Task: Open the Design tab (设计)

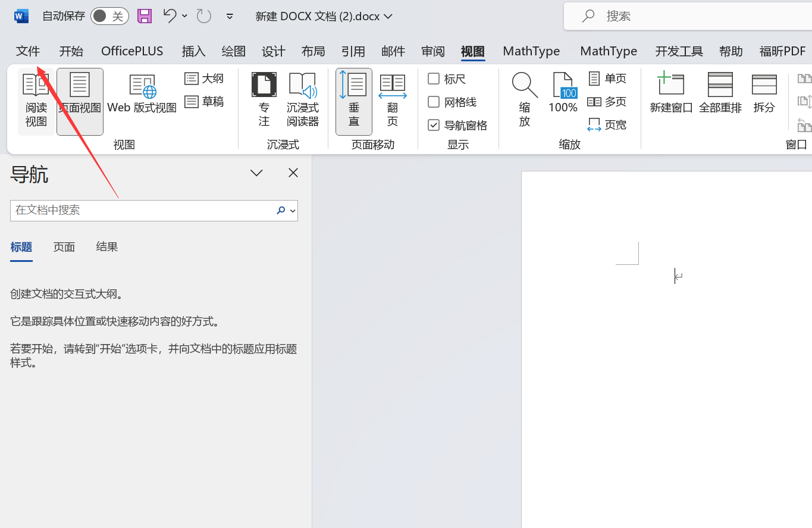Action: pos(274,51)
